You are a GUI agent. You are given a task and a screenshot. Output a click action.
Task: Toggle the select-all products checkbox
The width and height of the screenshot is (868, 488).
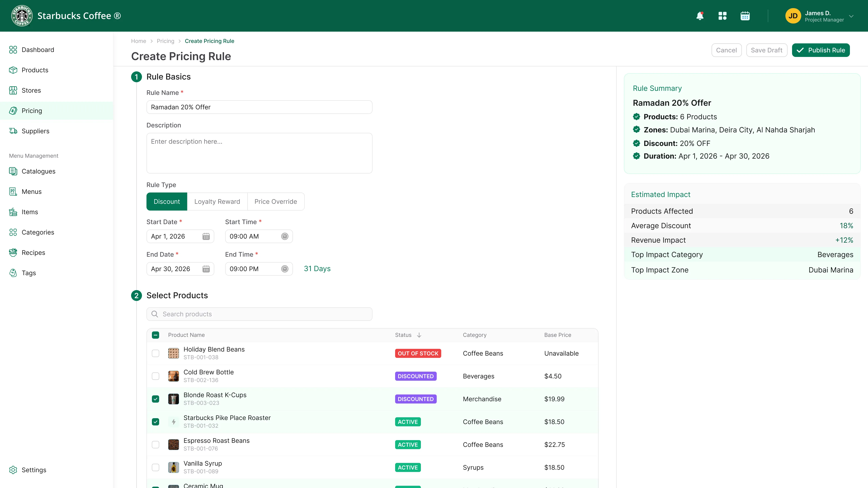(x=155, y=335)
